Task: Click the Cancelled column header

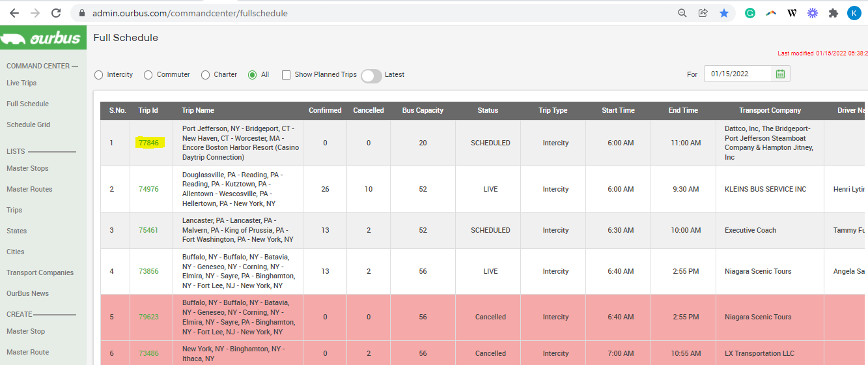Action: coord(369,110)
